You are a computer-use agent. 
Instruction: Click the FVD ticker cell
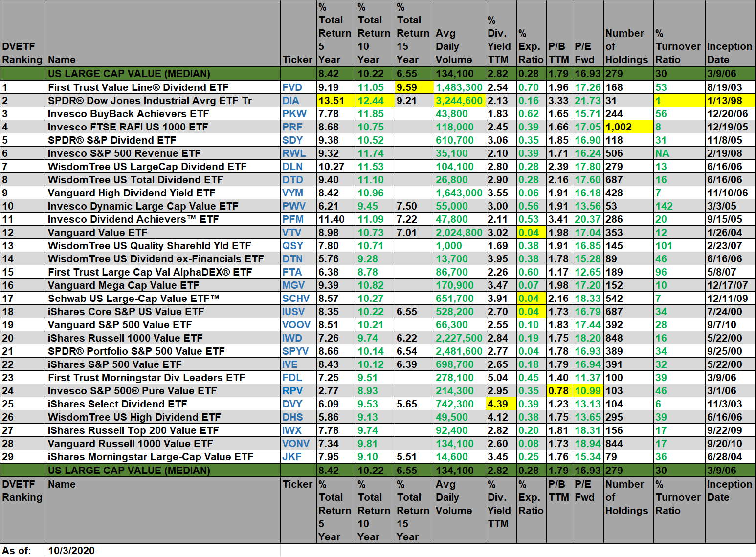(298, 87)
